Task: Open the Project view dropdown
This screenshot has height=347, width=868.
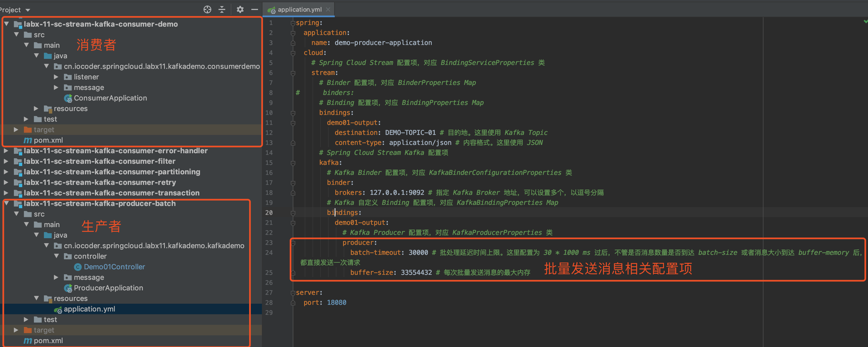Action: coord(28,10)
